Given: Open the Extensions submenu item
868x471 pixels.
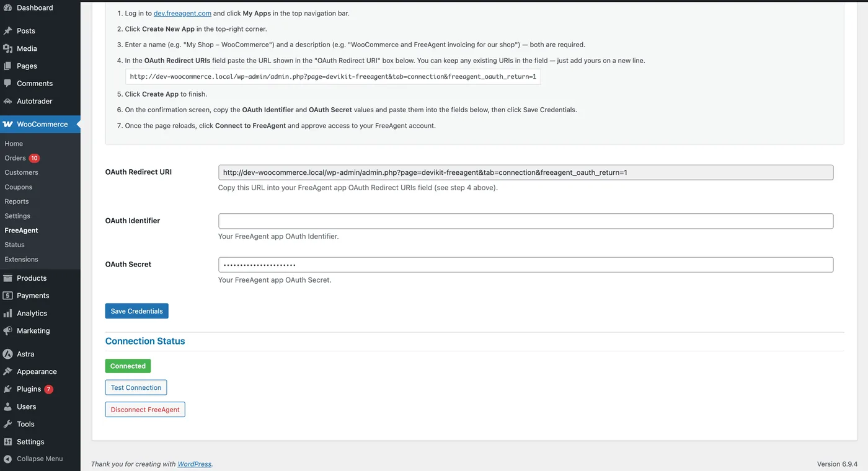Looking at the screenshot, I should (x=21, y=260).
